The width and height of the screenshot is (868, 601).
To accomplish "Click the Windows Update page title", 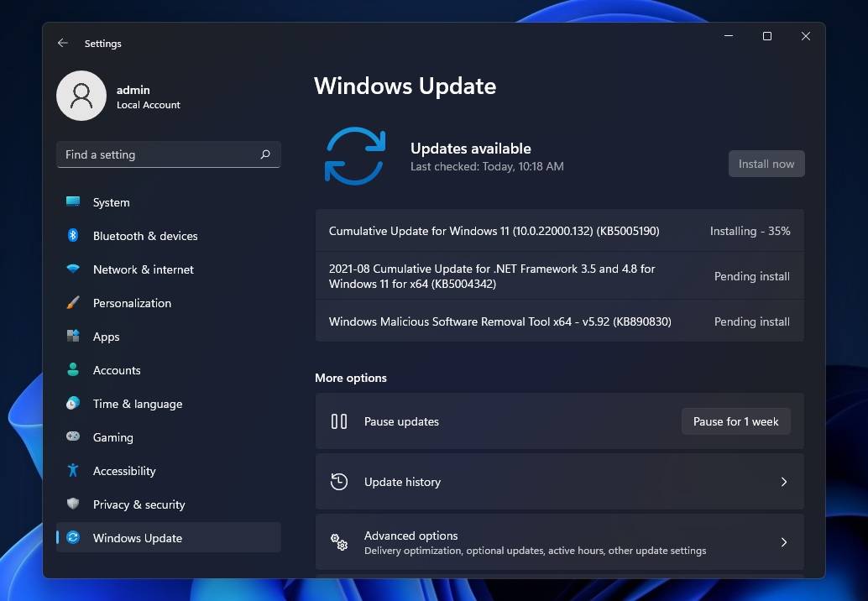I will pyautogui.click(x=405, y=86).
